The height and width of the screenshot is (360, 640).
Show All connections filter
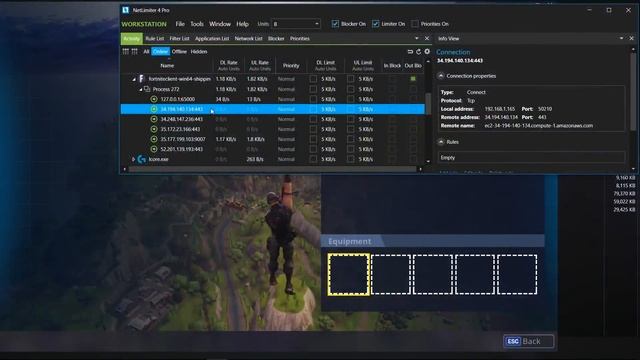tap(146, 51)
